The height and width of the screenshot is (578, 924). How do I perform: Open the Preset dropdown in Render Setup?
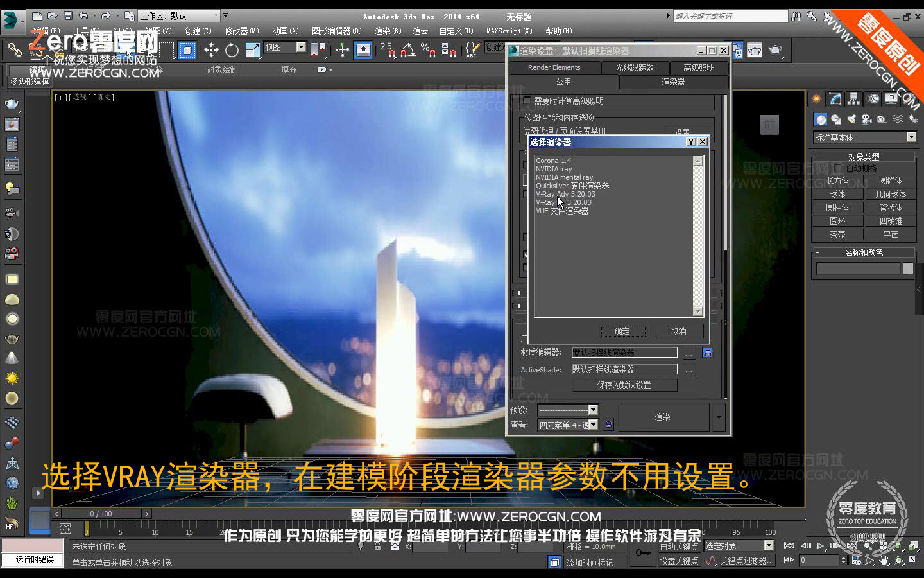point(568,410)
